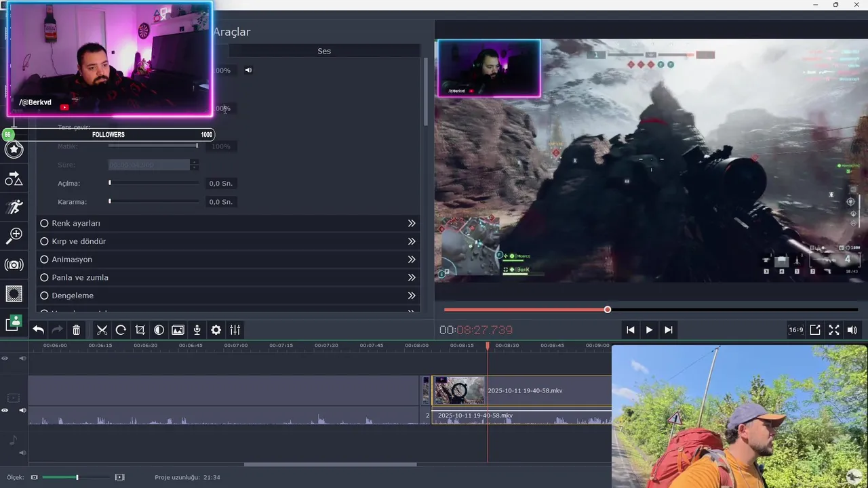This screenshot has height=488, width=868.
Task: Undo the last edit
Action: 39,330
